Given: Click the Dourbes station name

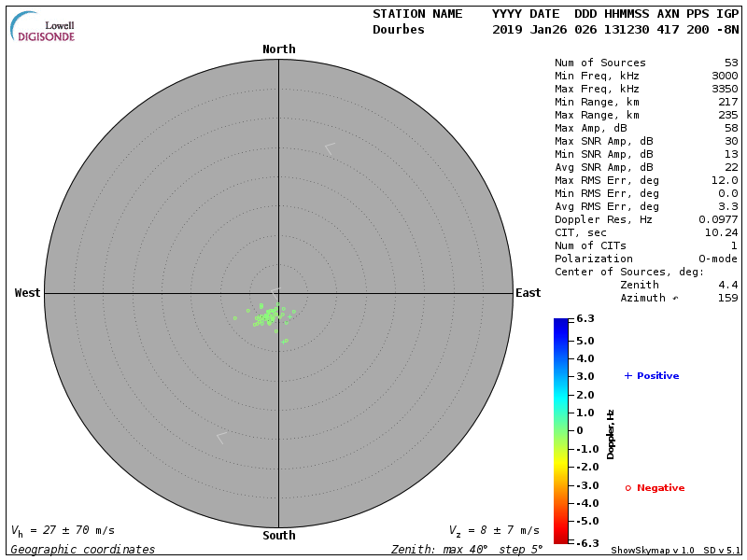Looking at the screenshot, I should tap(399, 30).
